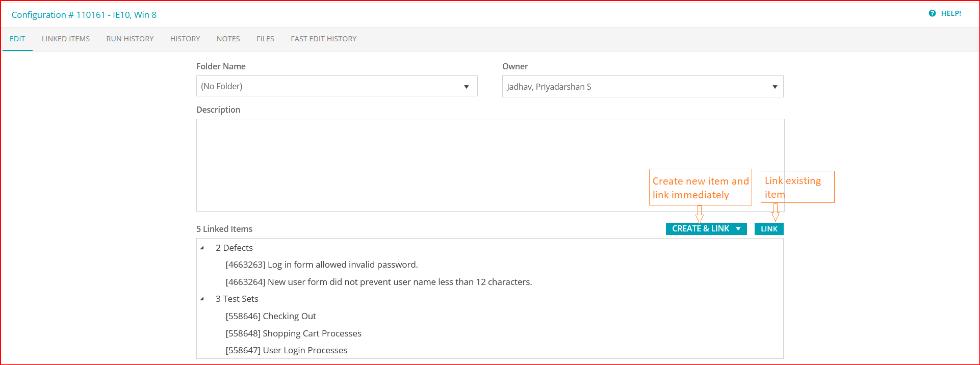980x365 pixels.
Task: Open the Checking Out test set
Action: [x=271, y=316]
